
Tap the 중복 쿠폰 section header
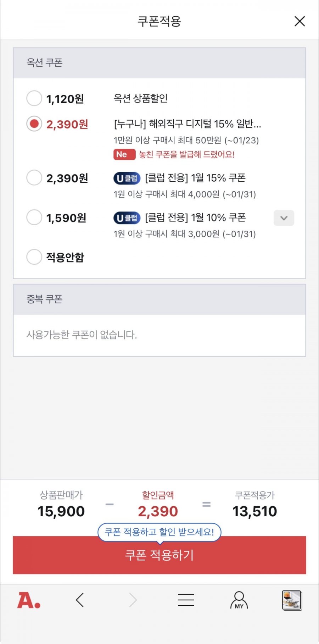pyautogui.click(x=159, y=299)
